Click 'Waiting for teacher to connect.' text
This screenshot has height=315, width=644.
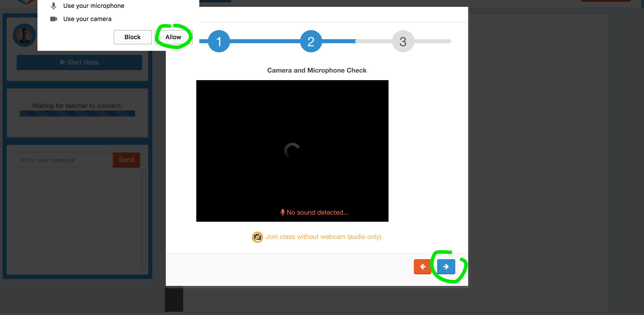tap(77, 106)
